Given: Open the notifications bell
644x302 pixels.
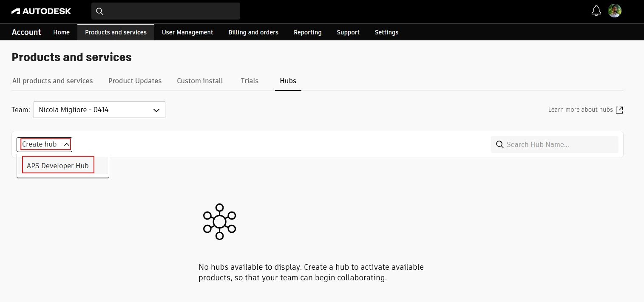Looking at the screenshot, I should [x=596, y=11].
